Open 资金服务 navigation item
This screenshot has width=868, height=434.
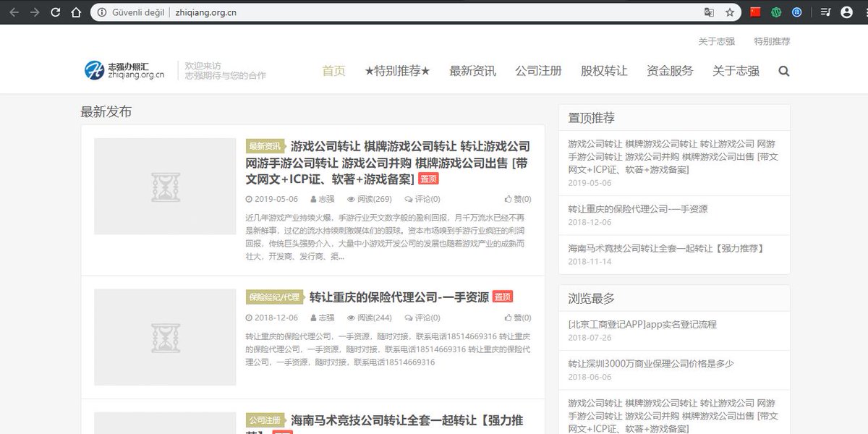pyautogui.click(x=670, y=71)
